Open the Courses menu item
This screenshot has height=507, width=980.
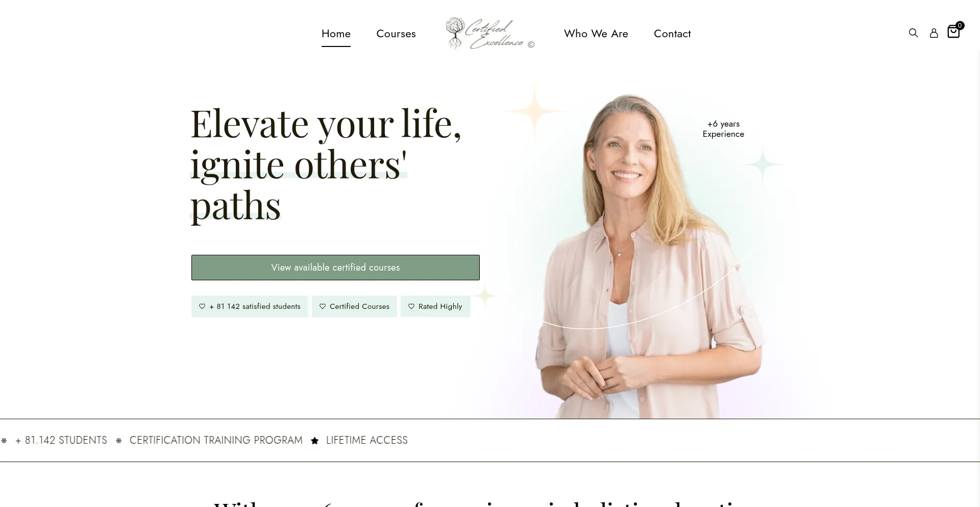396,34
